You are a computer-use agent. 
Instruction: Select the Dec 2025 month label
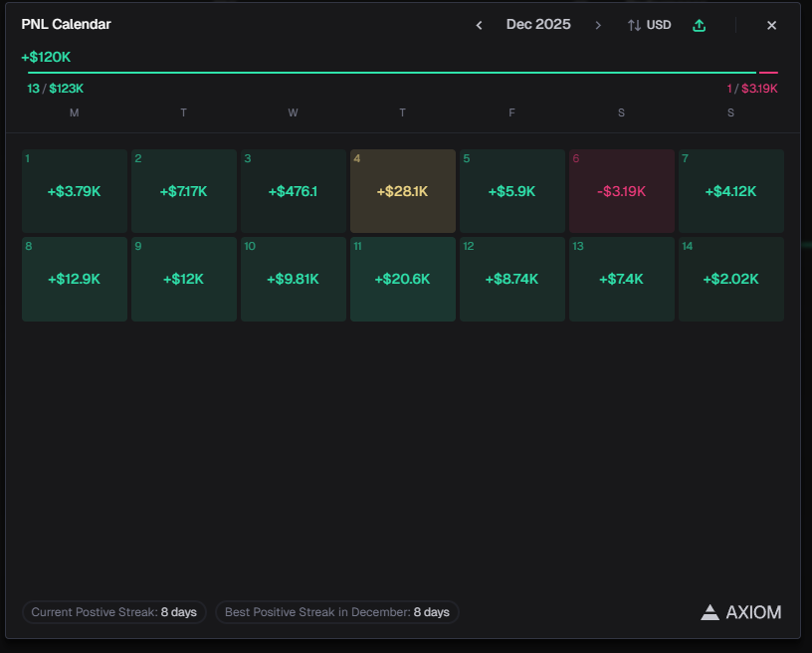click(538, 24)
